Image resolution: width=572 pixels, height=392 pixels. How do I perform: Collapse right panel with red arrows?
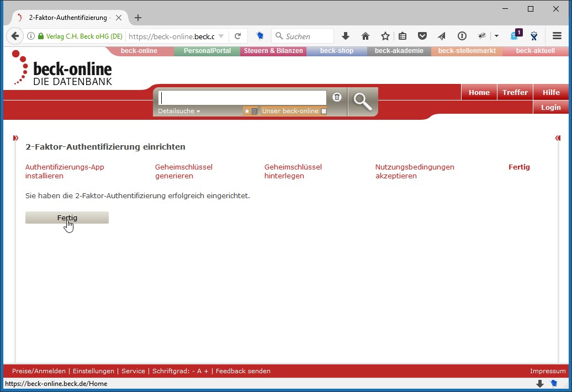558,138
